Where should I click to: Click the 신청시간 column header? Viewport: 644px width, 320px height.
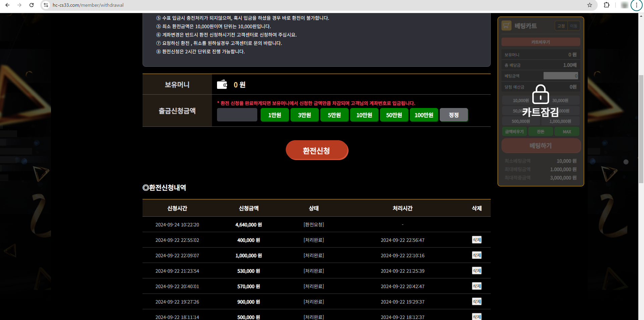coord(177,208)
